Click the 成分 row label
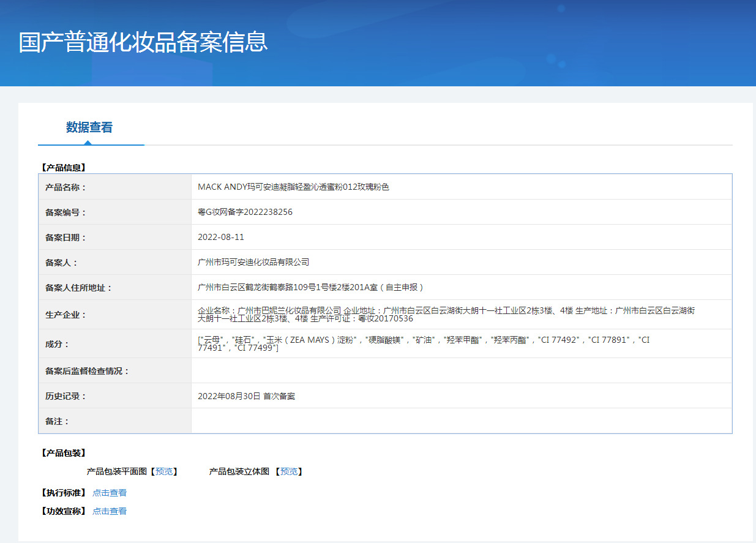The height and width of the screenshot is (543, 756). (58, 344)
